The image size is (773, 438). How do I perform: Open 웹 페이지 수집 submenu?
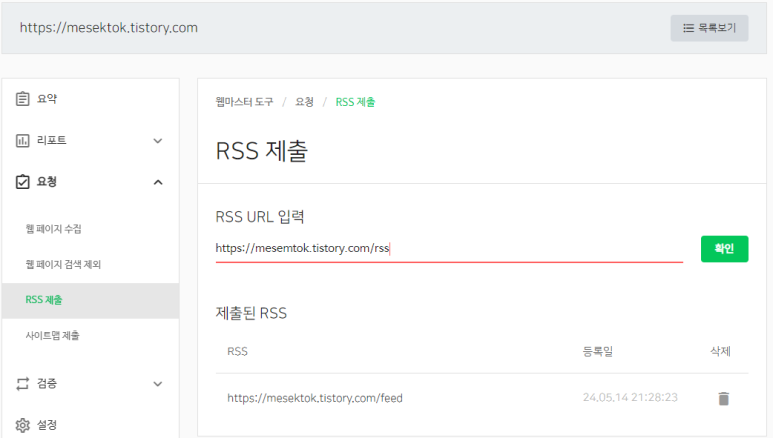coord(53,229)
